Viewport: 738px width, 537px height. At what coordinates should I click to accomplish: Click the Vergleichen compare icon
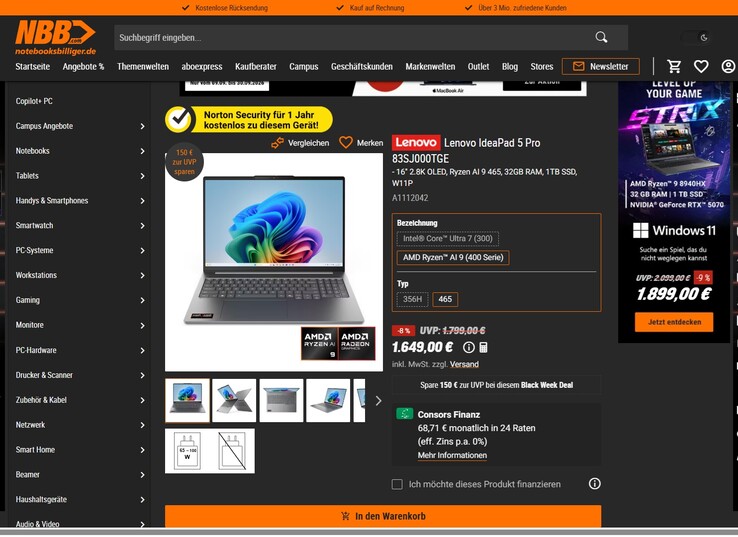tap(278, 143)
